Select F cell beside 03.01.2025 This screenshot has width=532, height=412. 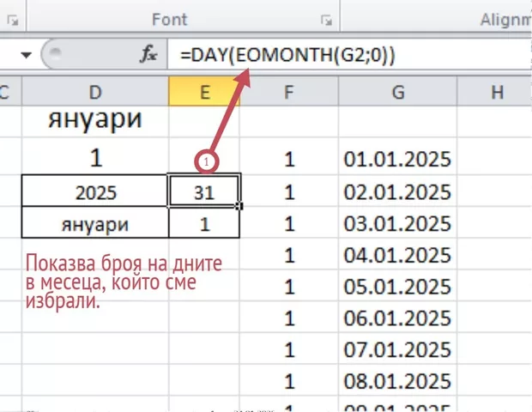(x=289, y=222)
